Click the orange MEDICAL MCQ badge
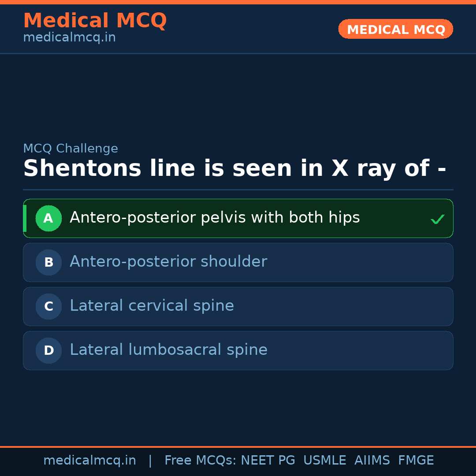476x476 pixels. coord(395,29)
